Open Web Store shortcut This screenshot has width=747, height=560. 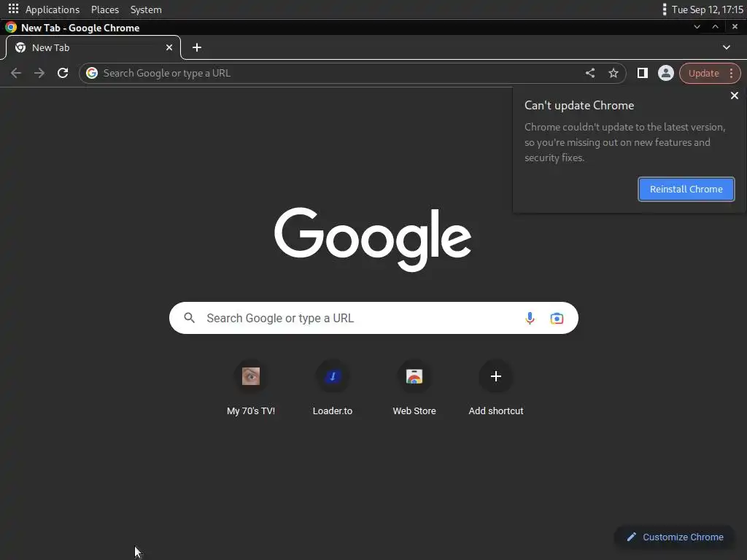pos(414,388)
